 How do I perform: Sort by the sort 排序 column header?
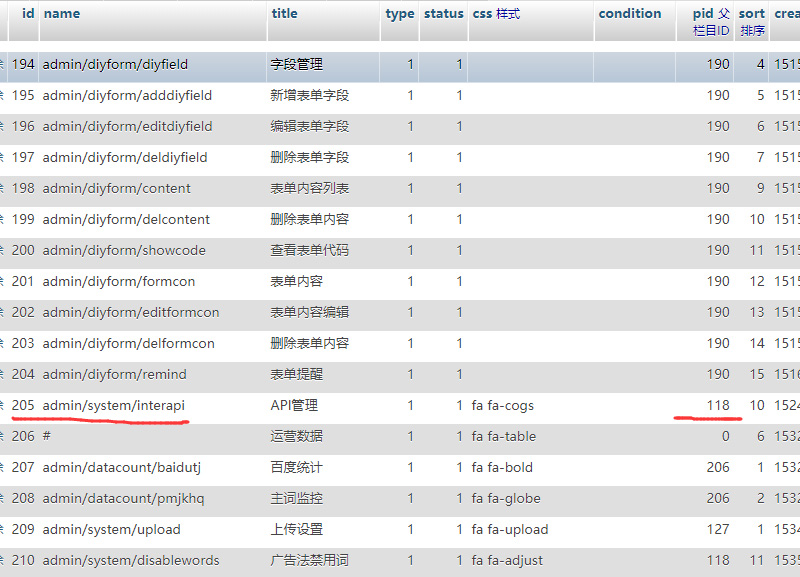pos(752,14)
